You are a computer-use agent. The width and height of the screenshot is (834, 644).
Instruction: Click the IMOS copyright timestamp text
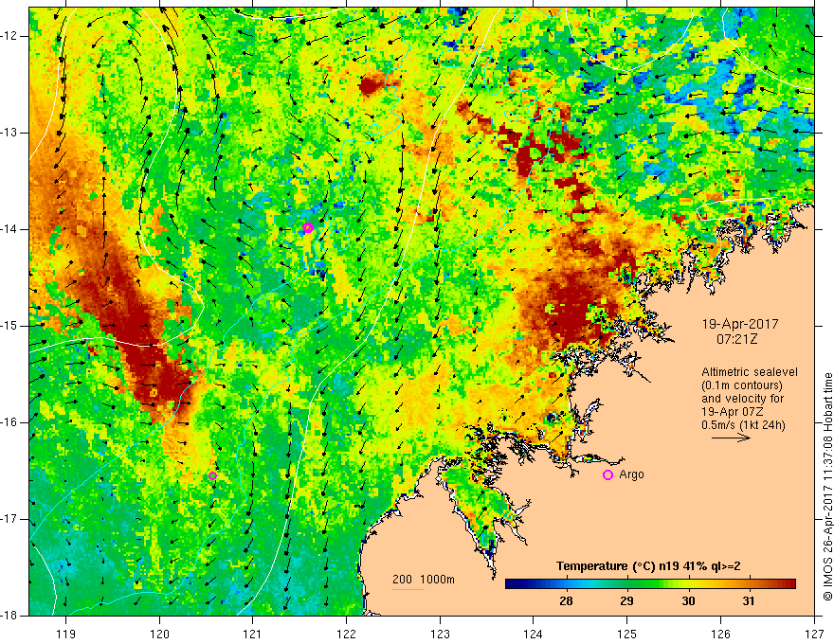tap(827, 487)
